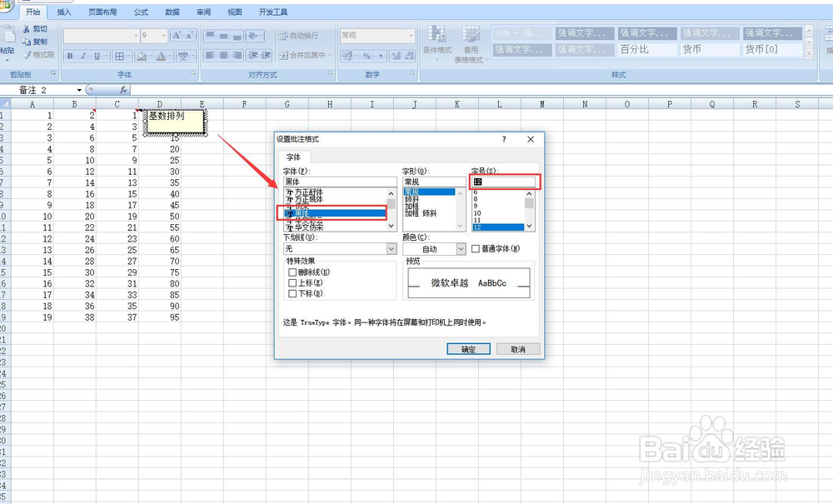Click the 字号 size input field
The width and height of the screenshot is (833, 504).
click(x=504, y=182)
